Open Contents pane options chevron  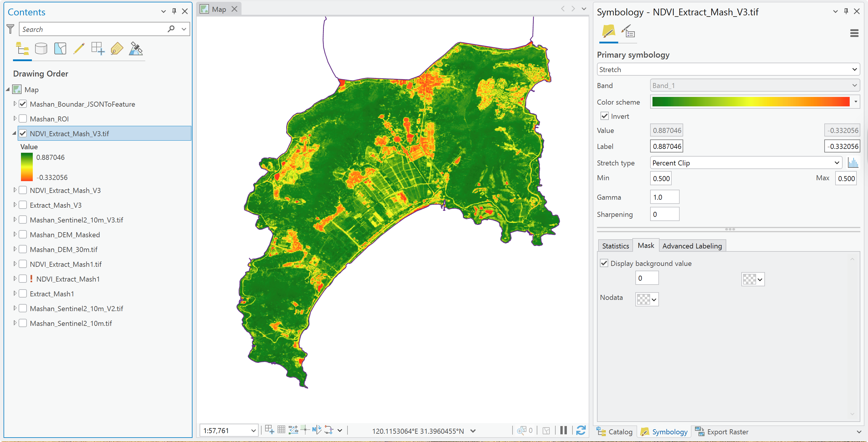[164, 11]
